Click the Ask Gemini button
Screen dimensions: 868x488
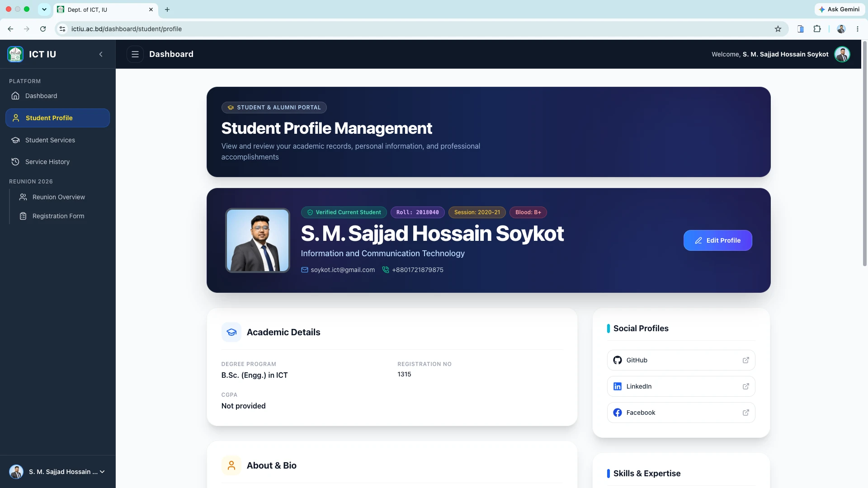point(840,9)
